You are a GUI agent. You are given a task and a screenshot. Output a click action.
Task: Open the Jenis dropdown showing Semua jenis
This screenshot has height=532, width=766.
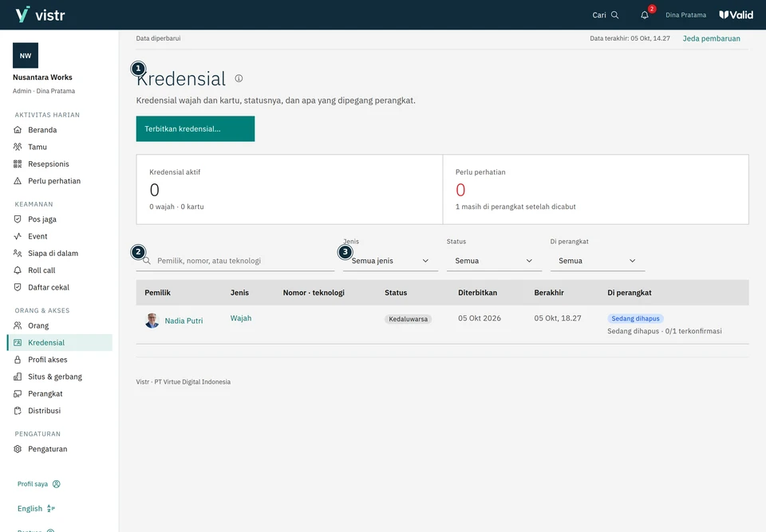tap(390, 261)
